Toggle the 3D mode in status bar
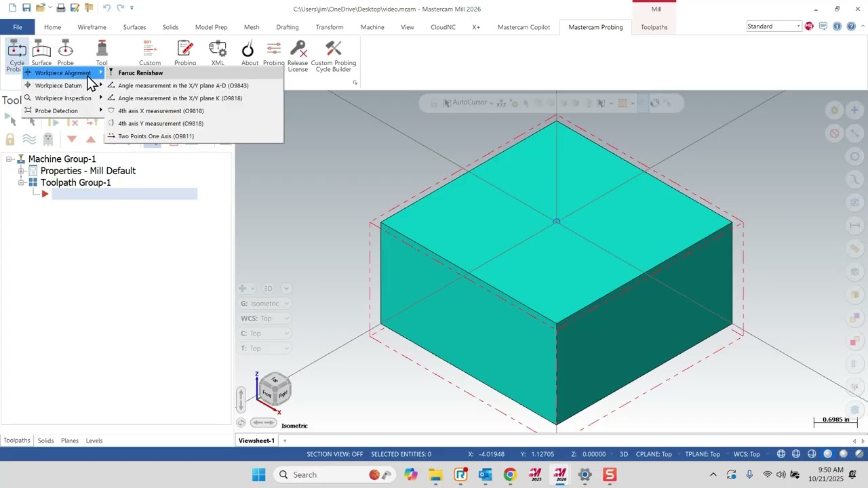This screenshot has width=868, height=488. click(624, 454)
